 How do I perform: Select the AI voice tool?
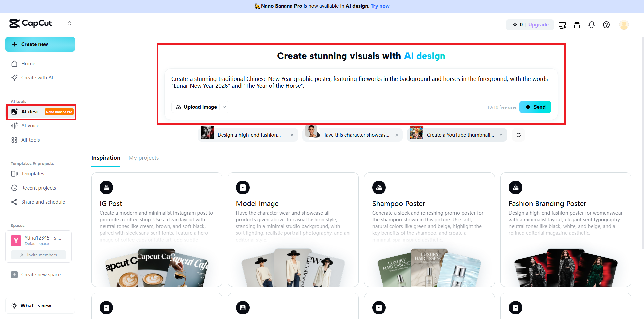pyautogui.click(x=30, y=125)
